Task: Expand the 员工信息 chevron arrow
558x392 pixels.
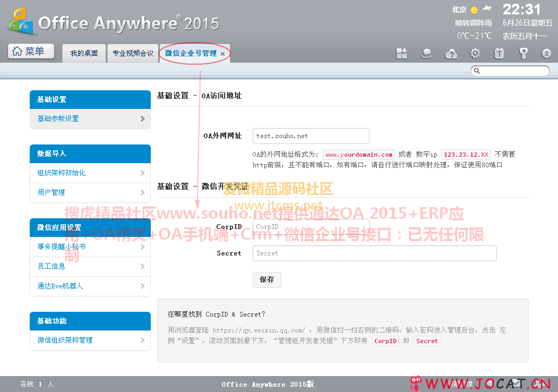Action: click(142, 266)
